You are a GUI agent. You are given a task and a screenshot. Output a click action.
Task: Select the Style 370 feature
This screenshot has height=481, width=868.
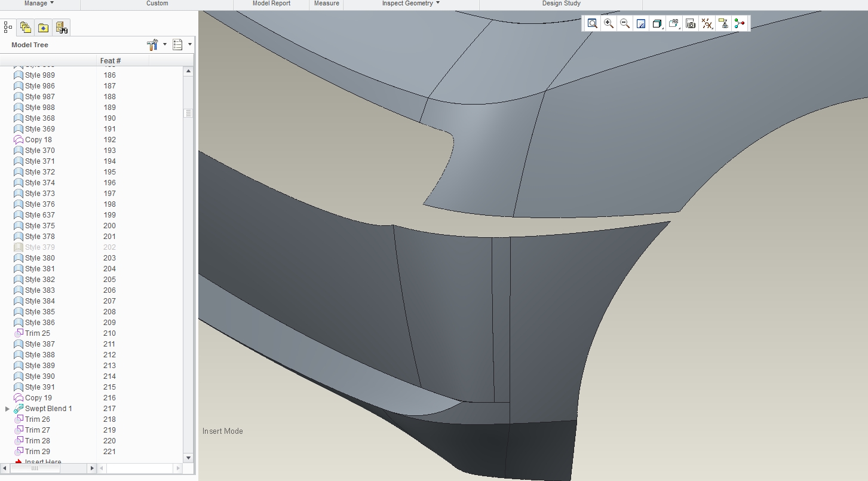tap(40, 151)
